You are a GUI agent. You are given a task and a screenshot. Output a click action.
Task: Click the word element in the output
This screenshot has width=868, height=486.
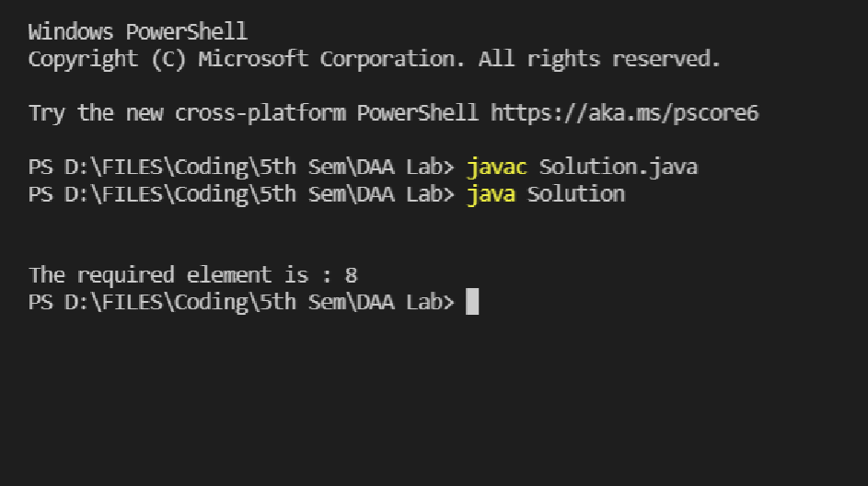click(229, 275)
